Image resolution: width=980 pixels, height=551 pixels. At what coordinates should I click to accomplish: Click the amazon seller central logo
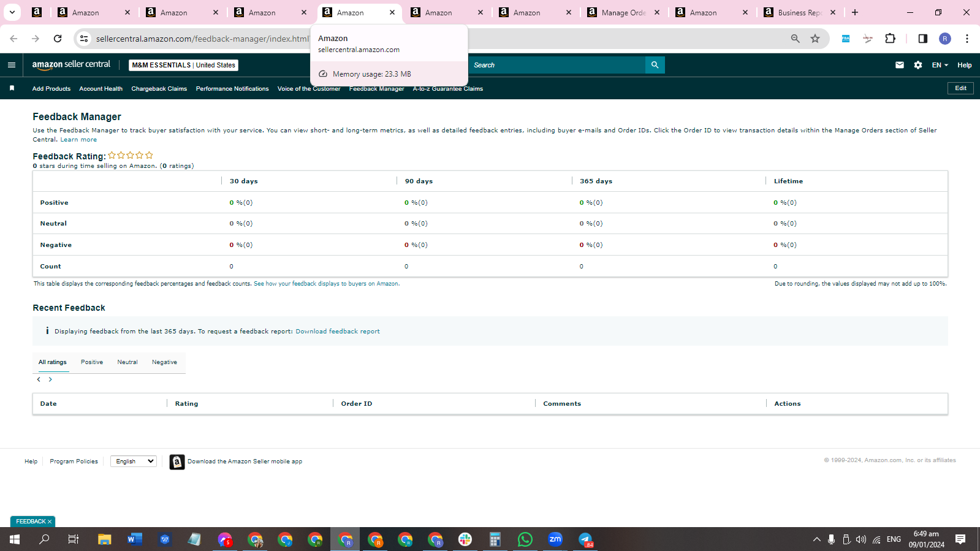71,64
